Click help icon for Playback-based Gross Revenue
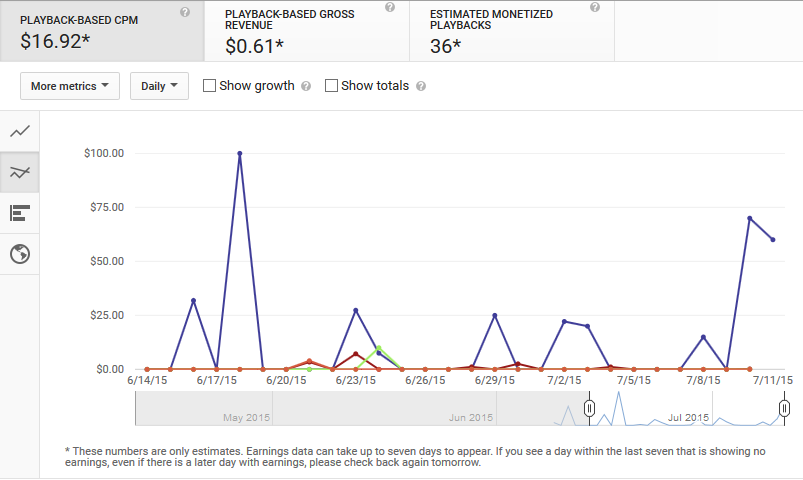This screenshot has height=480, width=803. coord(390,7)
